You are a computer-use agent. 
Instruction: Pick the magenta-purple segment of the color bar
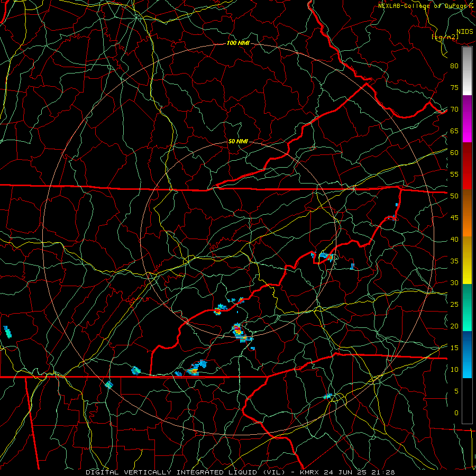[467, 118]
